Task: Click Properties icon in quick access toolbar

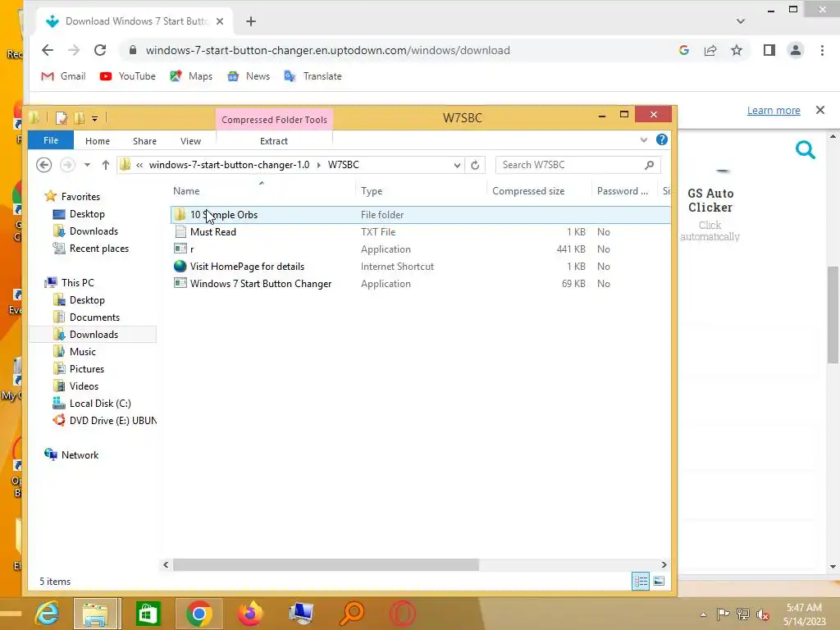Action: click(x=62, y=118)
